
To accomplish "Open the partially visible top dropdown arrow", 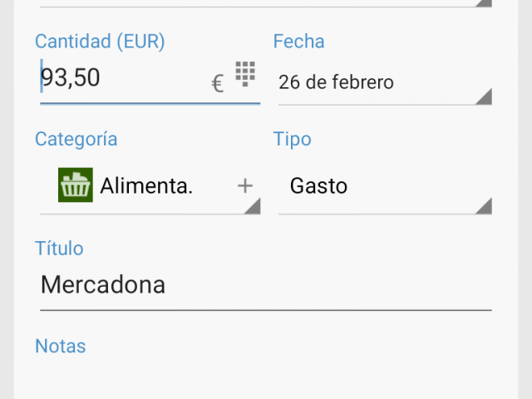I will tap(484, 3).
